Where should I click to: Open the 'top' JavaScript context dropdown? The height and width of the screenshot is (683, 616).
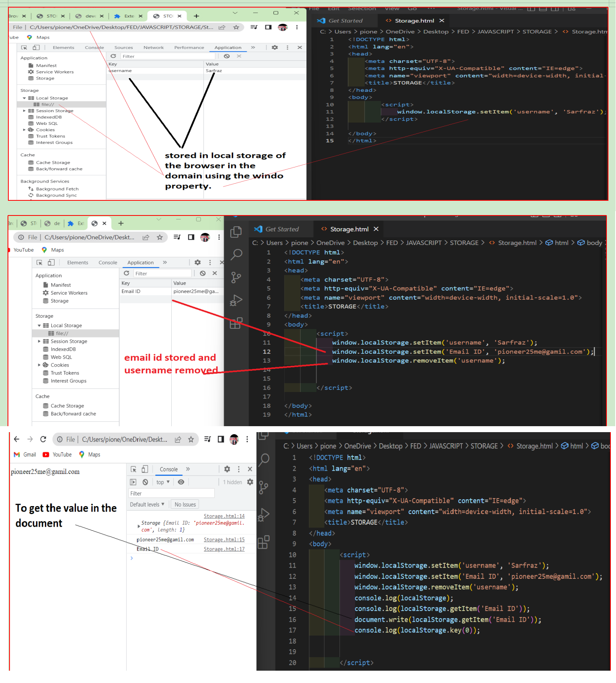tap(163, 482)
